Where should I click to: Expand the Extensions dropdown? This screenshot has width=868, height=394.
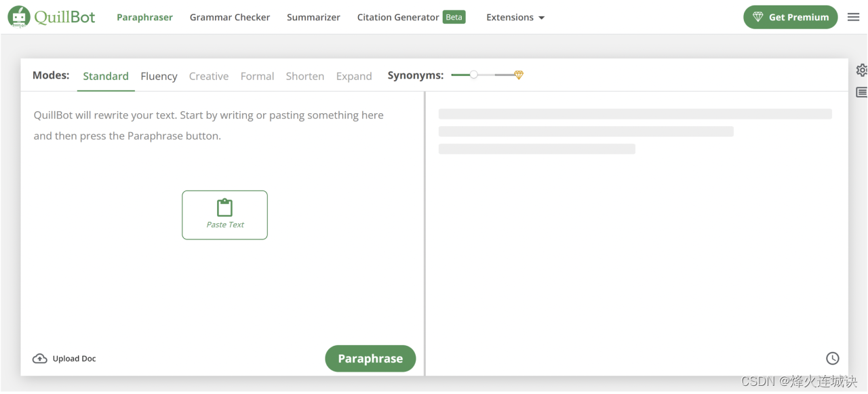point(515,17)
